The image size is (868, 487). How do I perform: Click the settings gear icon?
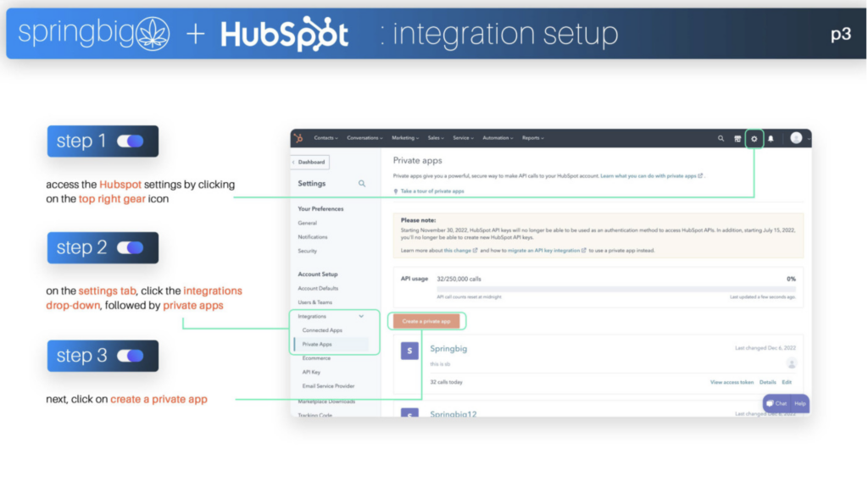point(754,139)
